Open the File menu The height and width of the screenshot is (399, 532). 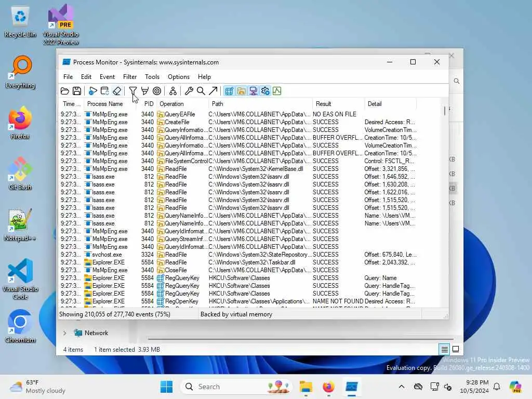[x=68, y=77]
